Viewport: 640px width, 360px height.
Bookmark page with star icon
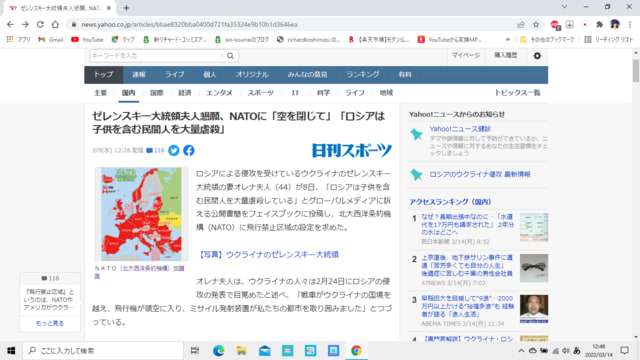click(536, 24)
